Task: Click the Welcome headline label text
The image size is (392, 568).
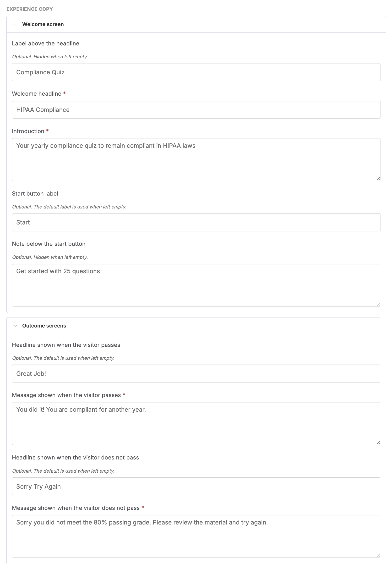Action: pos(37,94)
